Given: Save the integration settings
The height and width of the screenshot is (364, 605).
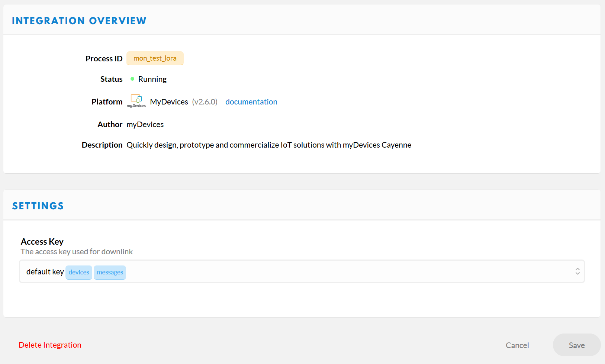Looking at the screenshot, I should click(577, 345).
